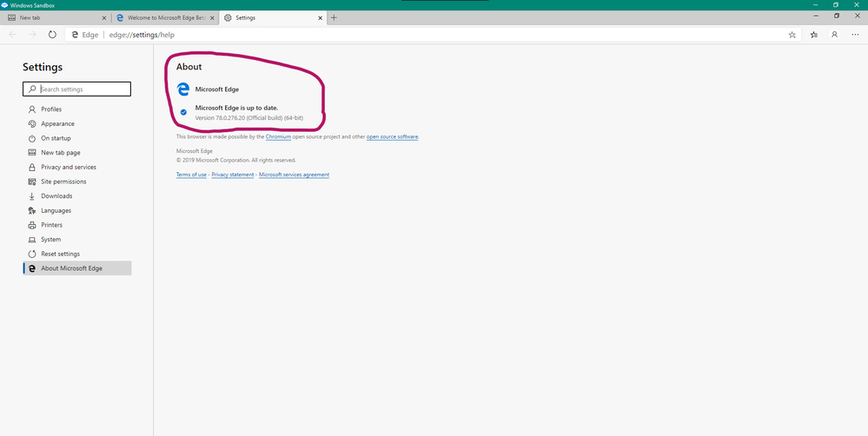Restore down the Windows Sandbox window
This screenshot has height=436, width=868.
coord(836,5)
